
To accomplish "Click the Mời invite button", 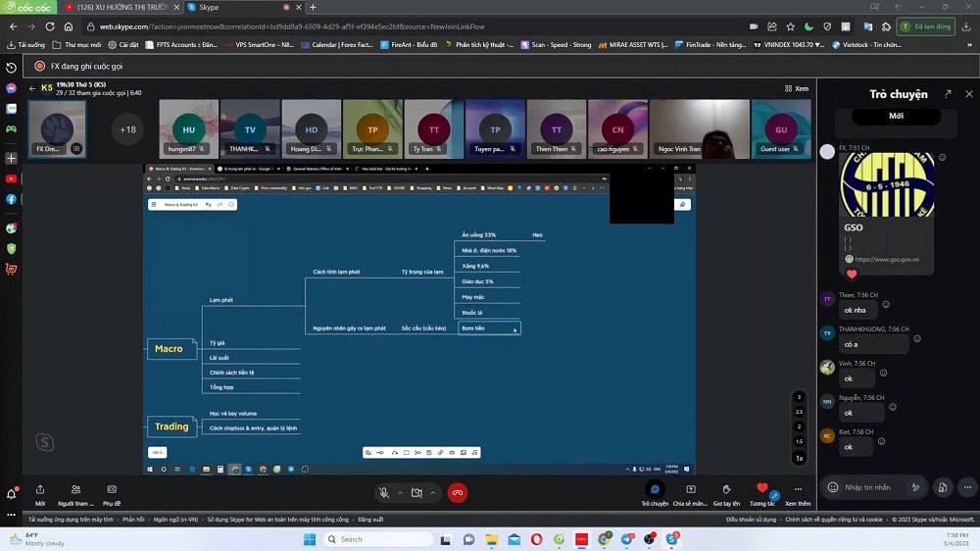I will tap(40, 494).
